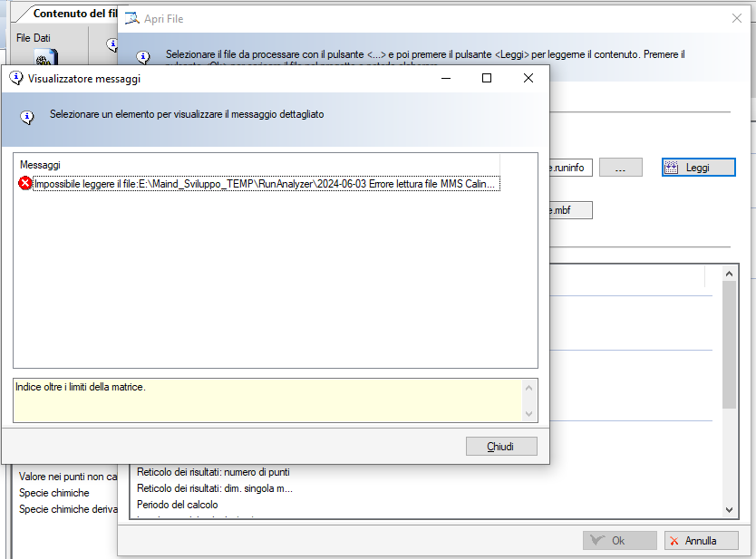Click the red error icon in messages list
The image size is (756, 559).
click(x=24, y=183)
